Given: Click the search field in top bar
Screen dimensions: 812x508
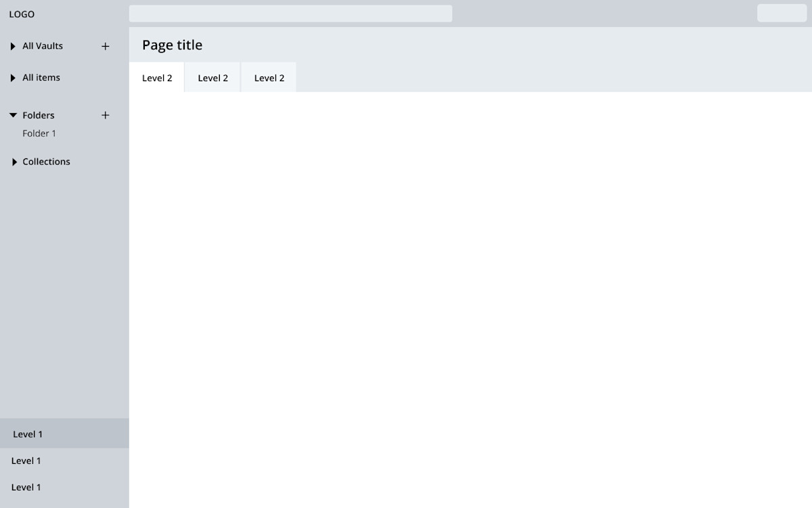Looking at the screenshot, I should [290, 14].
